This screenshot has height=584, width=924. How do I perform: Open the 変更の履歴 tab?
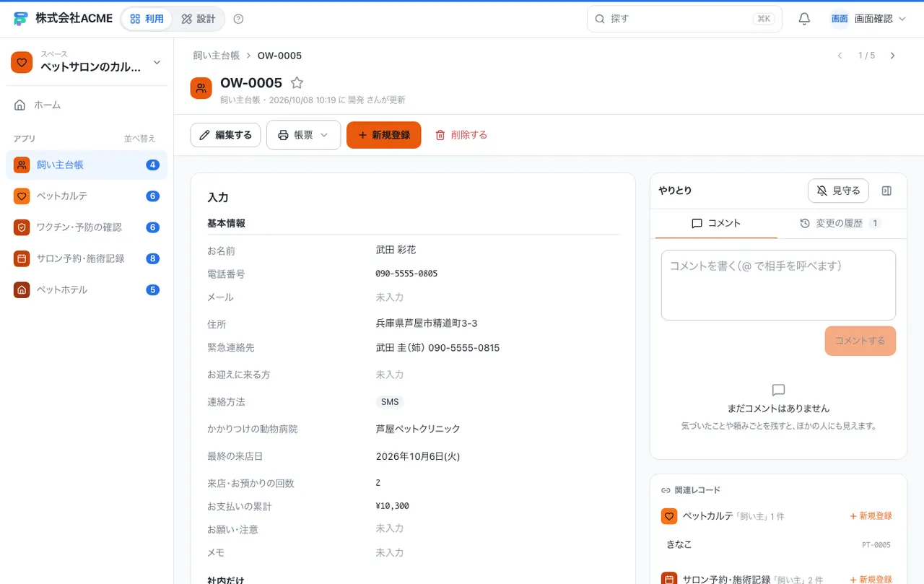click(840, 224)
